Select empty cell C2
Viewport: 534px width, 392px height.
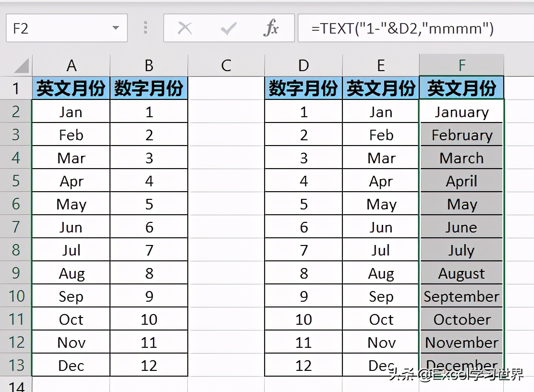coord(226,111)
